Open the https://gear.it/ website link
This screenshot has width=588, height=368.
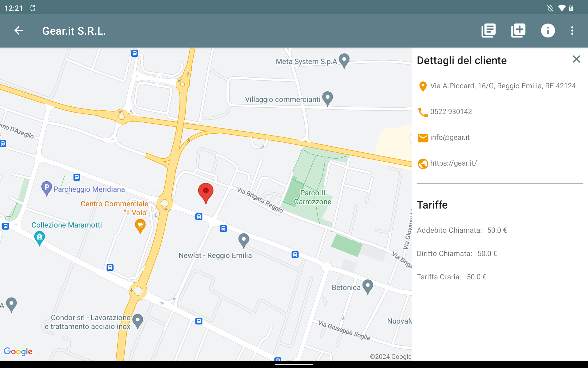coord(453,163)
